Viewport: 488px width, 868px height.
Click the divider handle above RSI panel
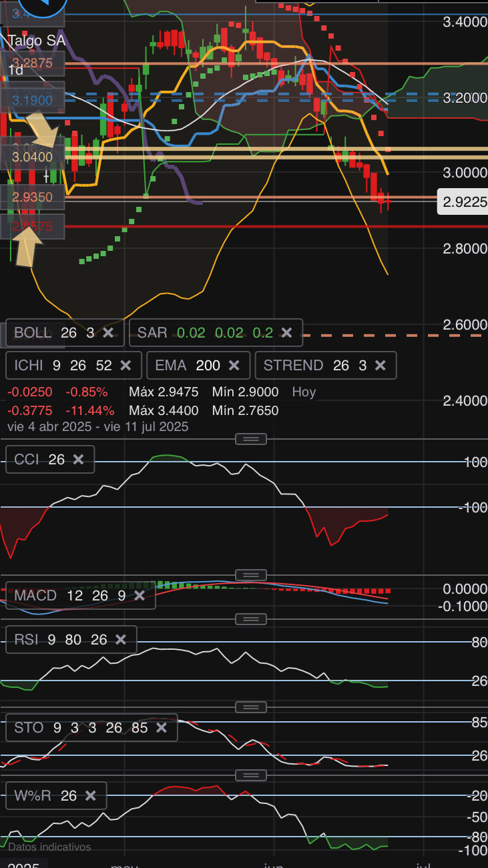click(x=251, y=619)
